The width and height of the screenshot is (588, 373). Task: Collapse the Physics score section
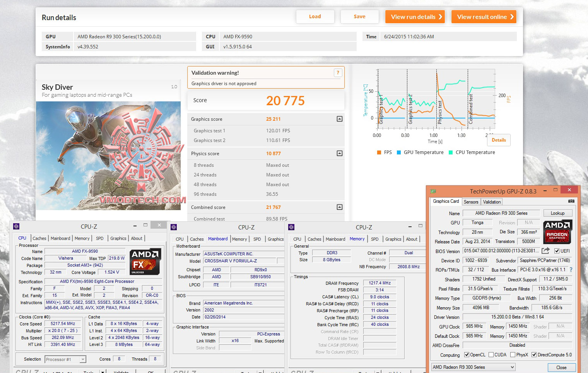[339, 153]
